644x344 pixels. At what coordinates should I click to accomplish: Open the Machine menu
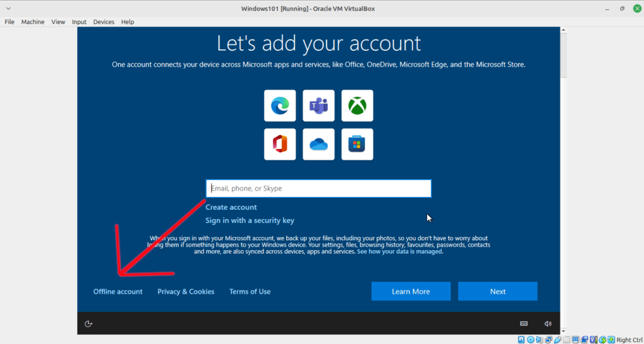pos(33,22)
